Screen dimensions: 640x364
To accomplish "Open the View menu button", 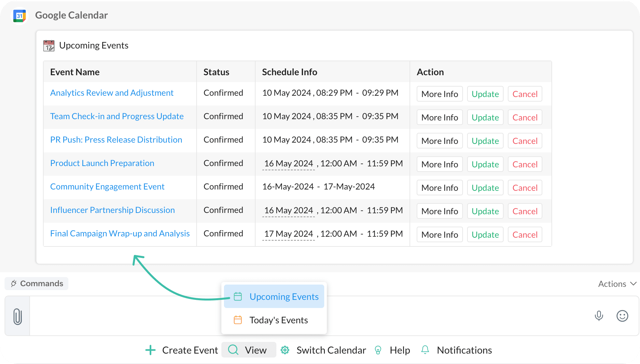I will coord(249,350).
